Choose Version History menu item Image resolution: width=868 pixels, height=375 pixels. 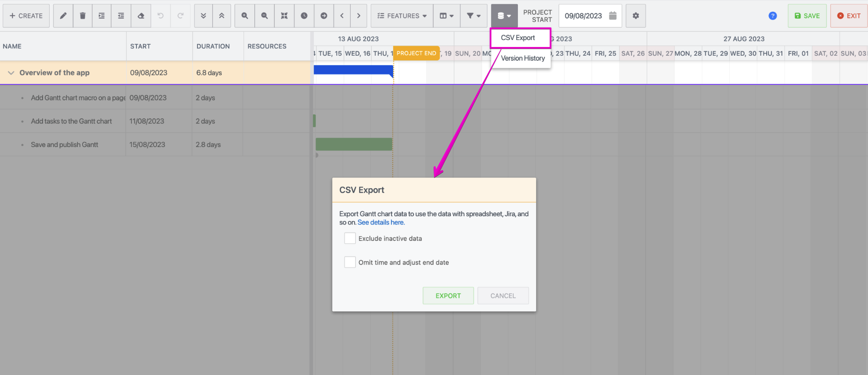pyautogui.click(x=522, y=58)
